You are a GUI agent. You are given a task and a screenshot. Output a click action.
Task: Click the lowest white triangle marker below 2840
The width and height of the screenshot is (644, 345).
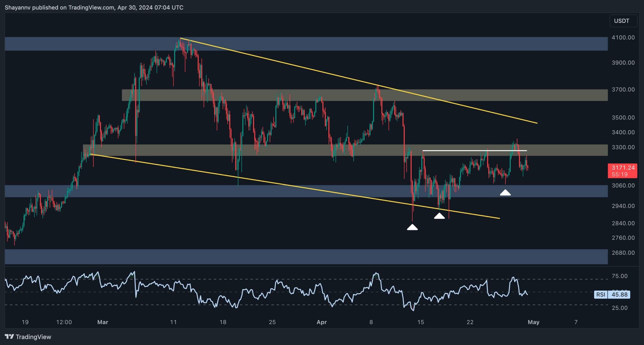(412, 227)
